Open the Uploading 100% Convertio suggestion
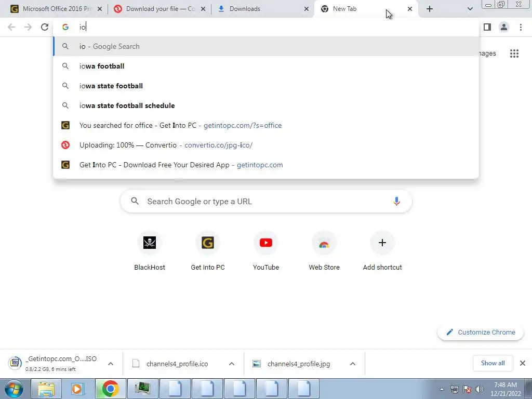The height and width of the screenshot is (399, 532). [266, 145]
